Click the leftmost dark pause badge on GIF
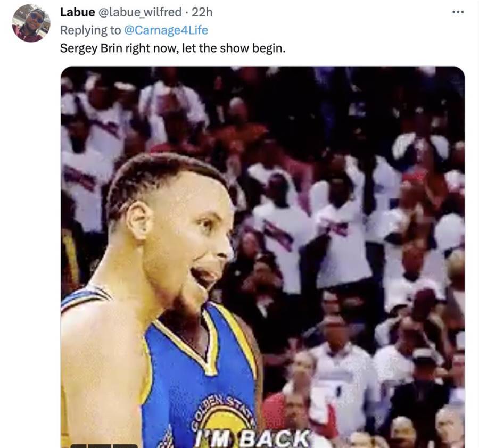The height and width of the screenshot is (448, 479). [80, 446]
